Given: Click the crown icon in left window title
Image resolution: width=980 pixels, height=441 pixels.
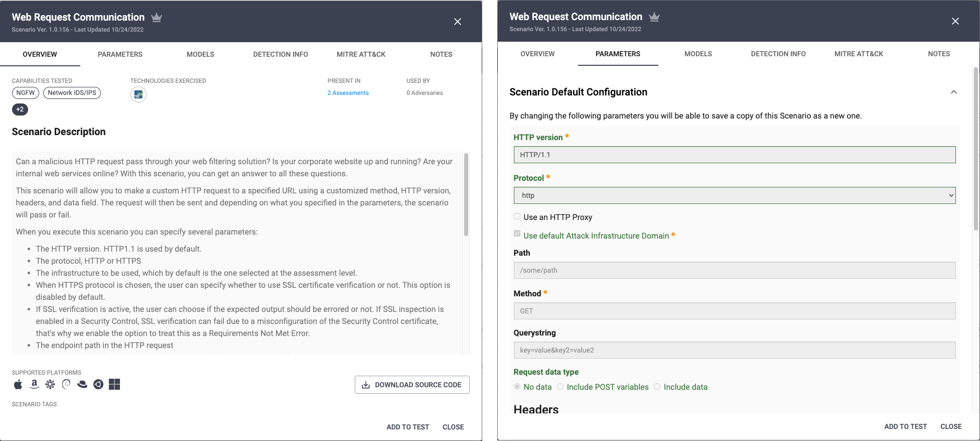Looking at the screenshot, I should pyautogui.click(x=157, y=18).
